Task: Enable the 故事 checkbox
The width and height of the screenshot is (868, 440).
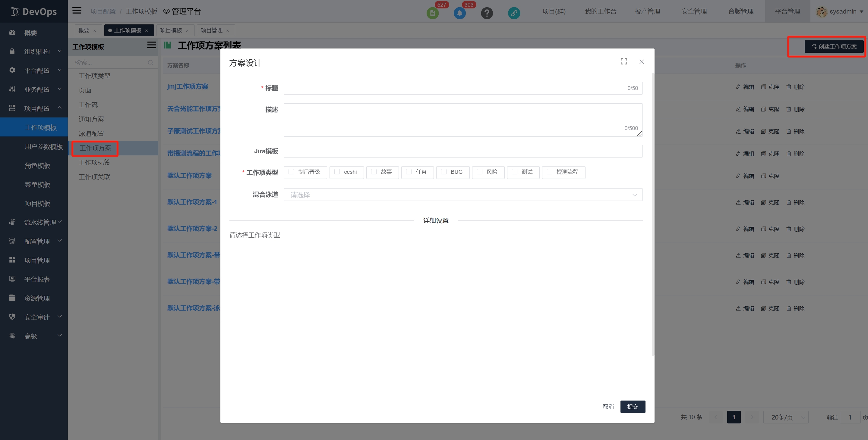Action: pyautogui.click(x=373, y=172)
